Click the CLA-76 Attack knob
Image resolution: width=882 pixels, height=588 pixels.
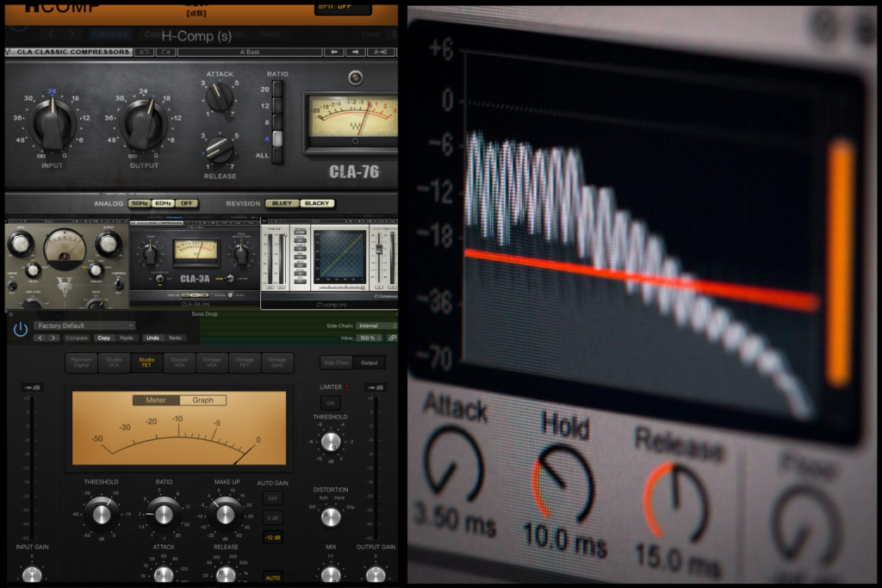(220, 96)
